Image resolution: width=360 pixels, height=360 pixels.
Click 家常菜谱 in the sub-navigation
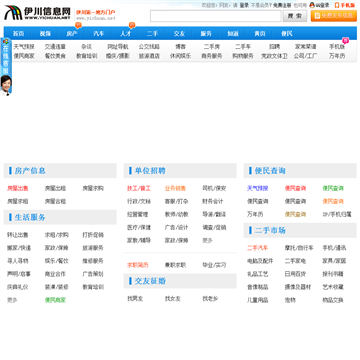pyautogui.click(x=305, y=47)
